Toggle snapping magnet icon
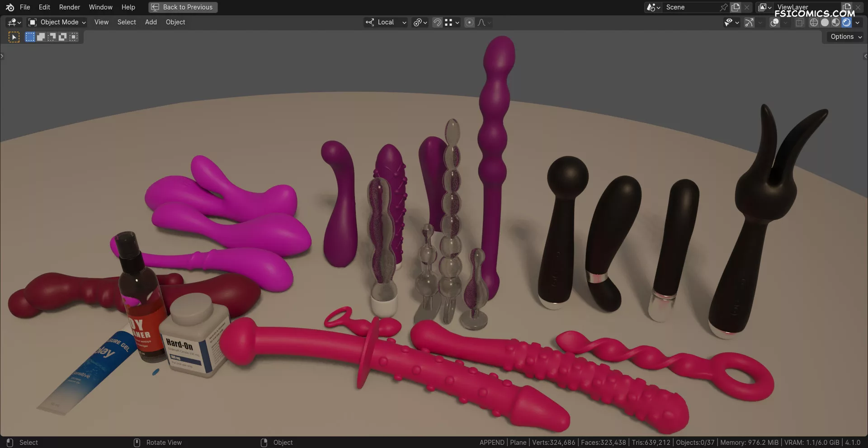Screen dimensions: 868x448 coord(437,22)
